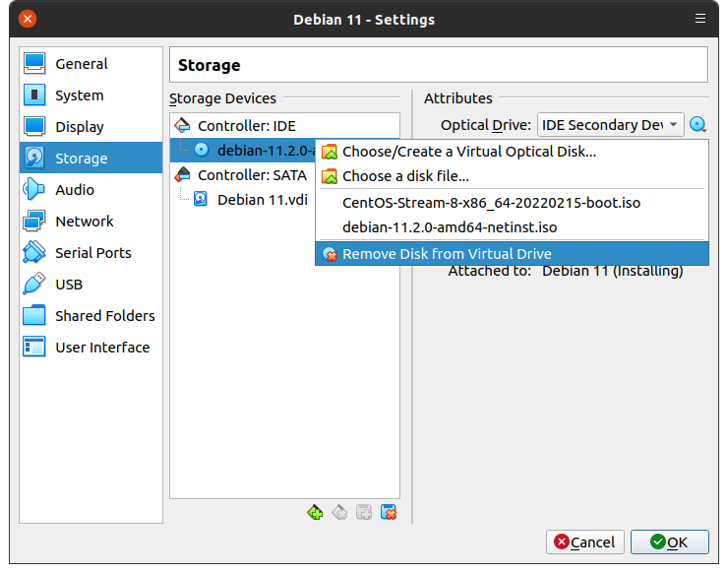The image size is (728, 573).
Task: Select Choose/Create a Virtual Optical Disk
Action: (468, 152)
